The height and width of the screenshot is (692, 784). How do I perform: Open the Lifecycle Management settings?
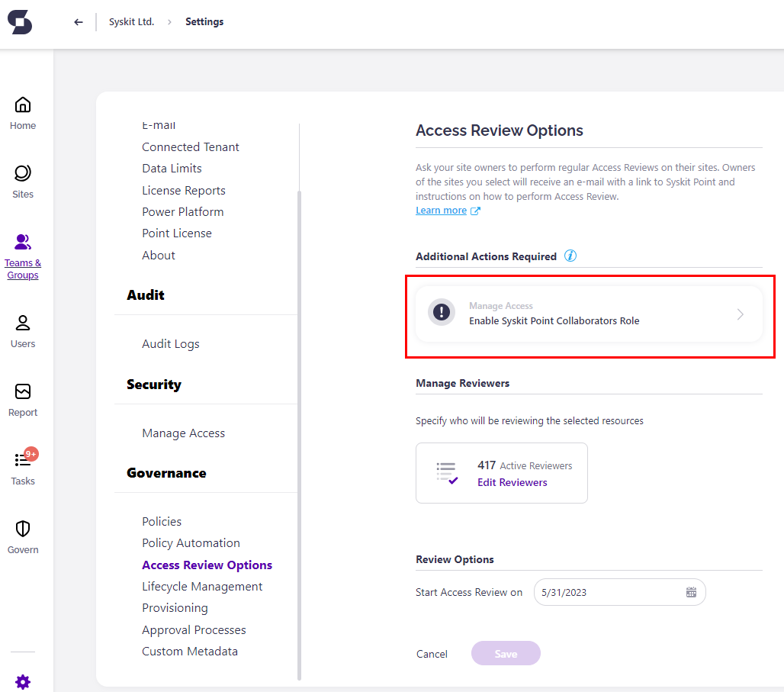pyautogui.click(x=202, y=586)
